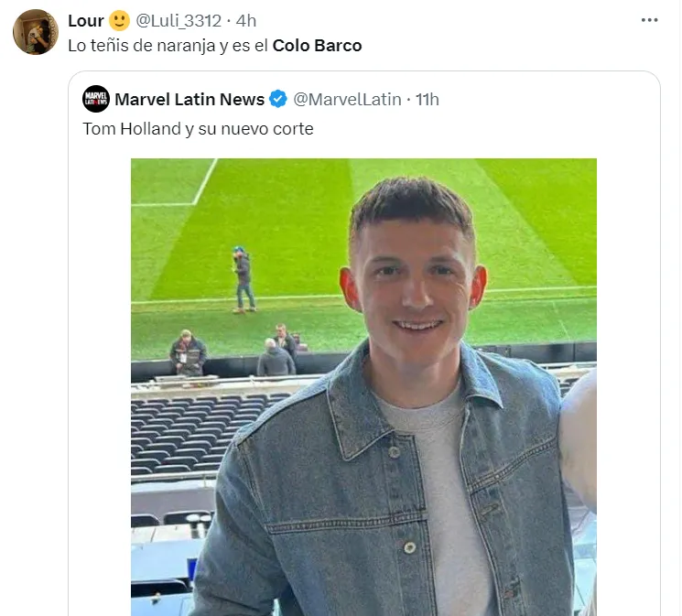Image resolution: width=682 pixels, height=616 pixels.
Task: Open the three-dot more options menu
Action: pyautogui.click(x=650, y=20)
